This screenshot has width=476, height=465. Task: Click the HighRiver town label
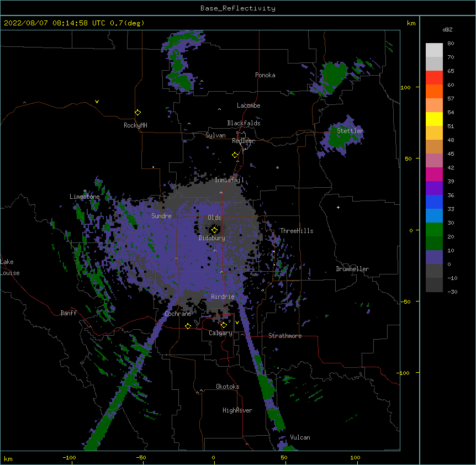tap(237, 410)
